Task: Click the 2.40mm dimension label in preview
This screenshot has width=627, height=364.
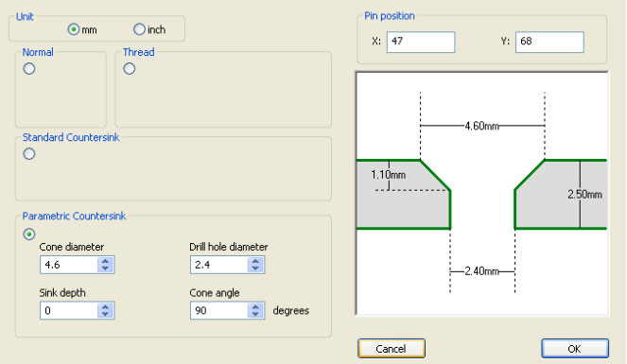Action: (482, 271)
